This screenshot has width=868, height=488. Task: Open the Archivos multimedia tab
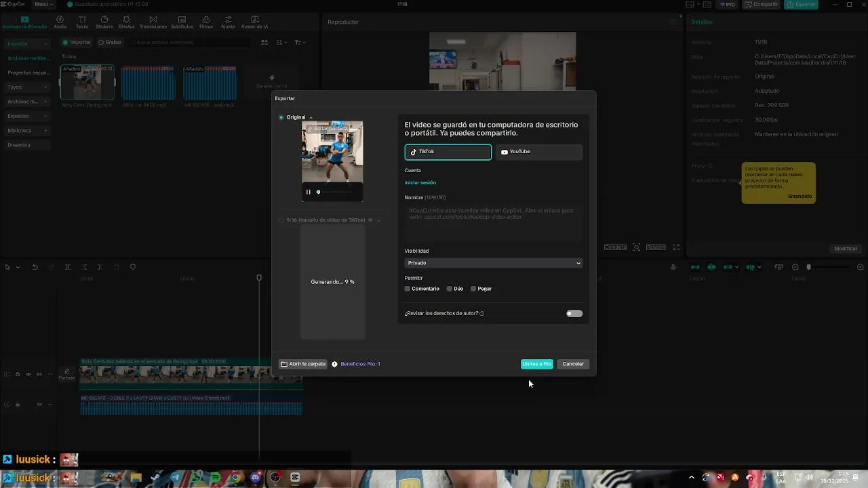(x=24, y=22)
